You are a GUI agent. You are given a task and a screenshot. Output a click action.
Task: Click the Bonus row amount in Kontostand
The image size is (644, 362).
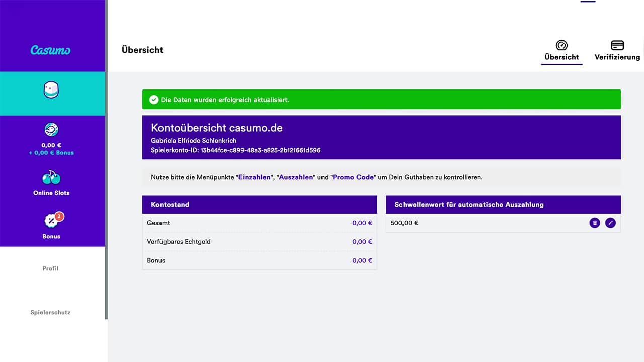362,260
